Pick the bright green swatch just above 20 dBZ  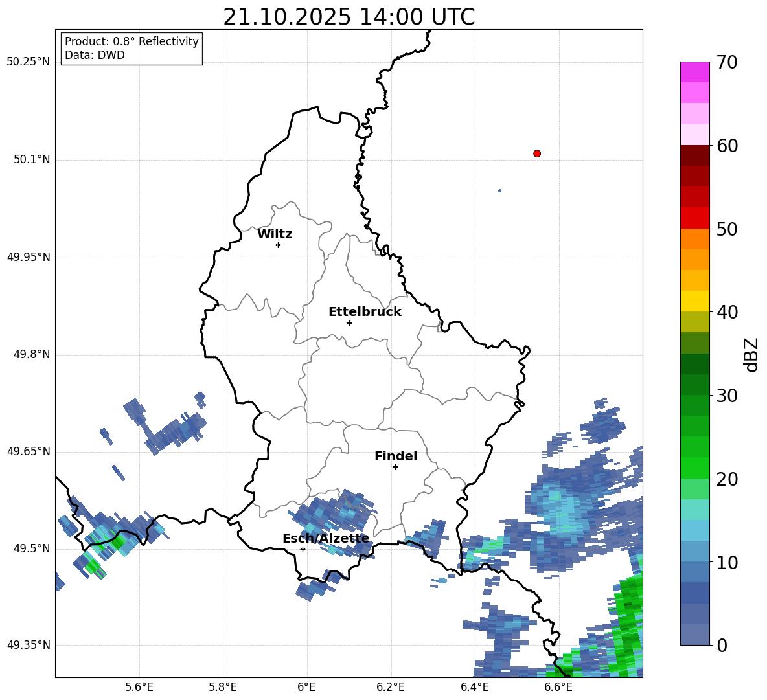click(x=694, y=468)
